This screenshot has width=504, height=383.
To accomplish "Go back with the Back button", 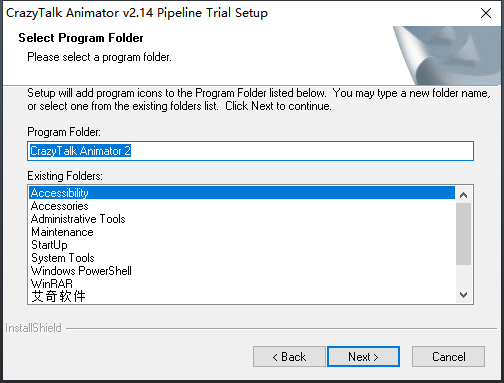I will 289,356.
